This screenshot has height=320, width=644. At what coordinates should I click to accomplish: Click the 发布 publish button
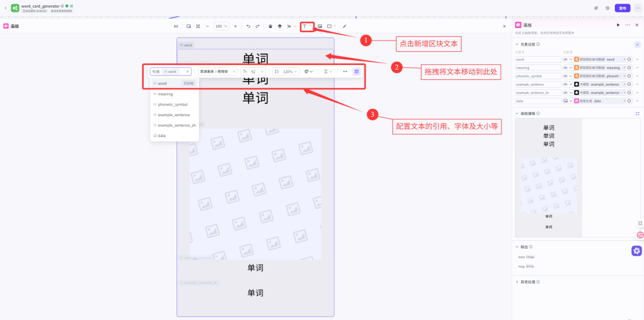[x=623, y=8]
